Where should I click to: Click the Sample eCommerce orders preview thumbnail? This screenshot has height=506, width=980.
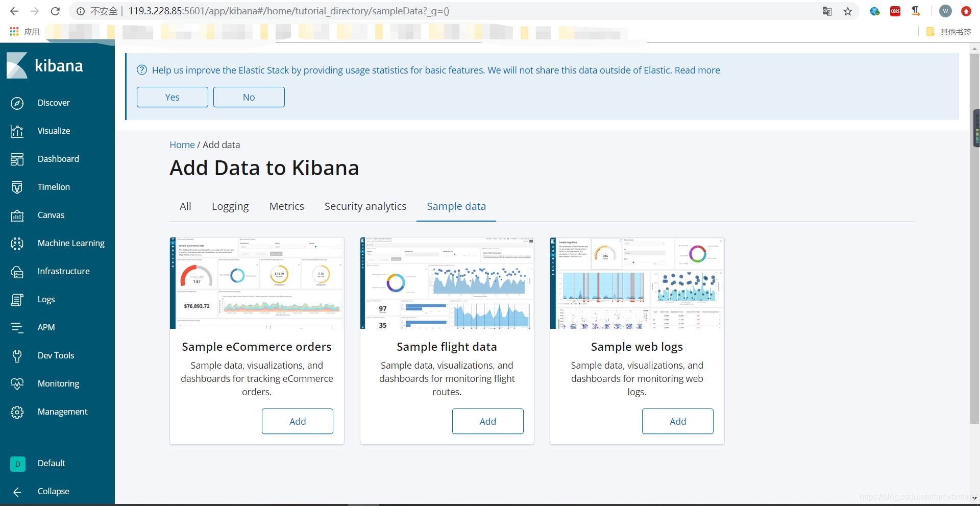(257, 283)
